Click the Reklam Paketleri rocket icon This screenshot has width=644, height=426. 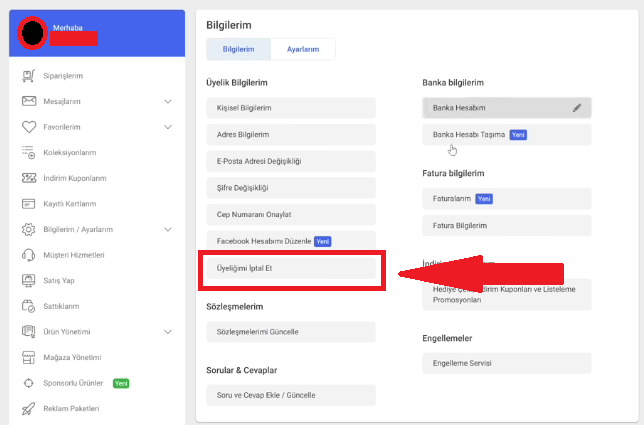(x=28, y=408)
